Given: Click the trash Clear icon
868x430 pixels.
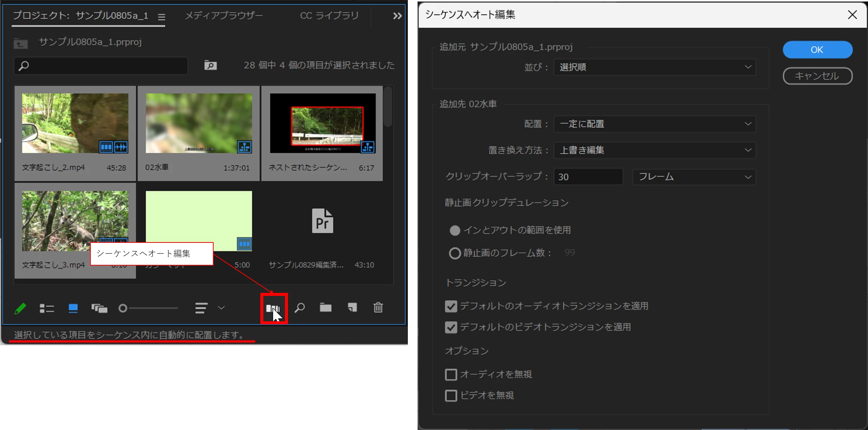Looking at the screenshot, I should tap(378, 308).
